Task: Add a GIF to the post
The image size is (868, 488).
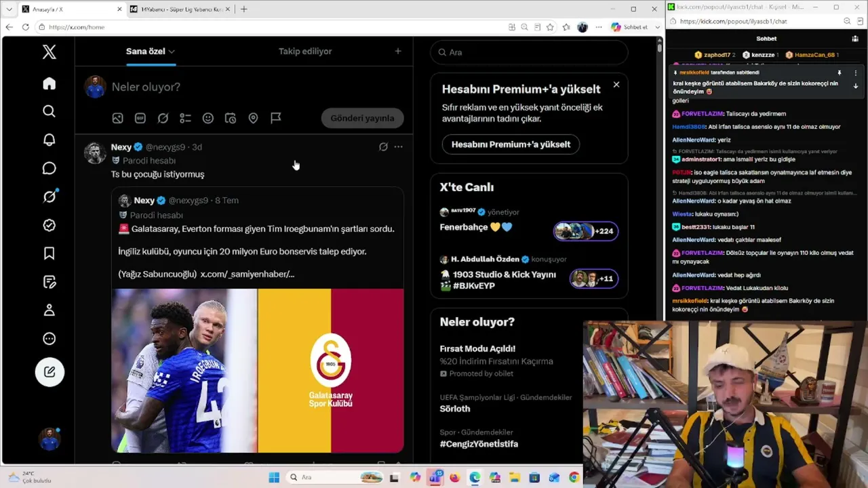Action: [x=140, y=118]
